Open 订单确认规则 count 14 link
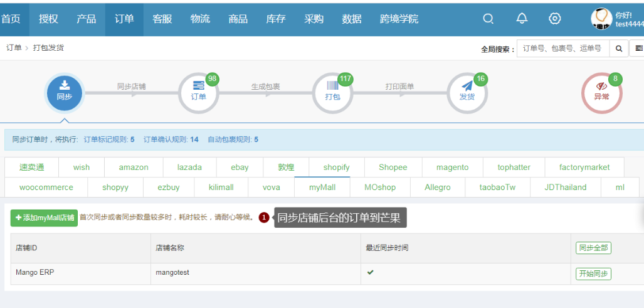This screenshot has height=308, width=644. [171, 139]
